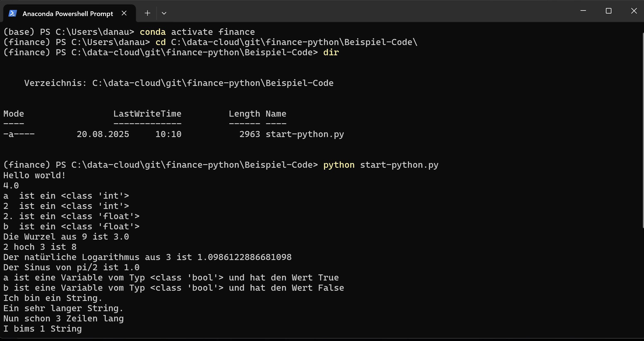The width and height of the screenshot is (644, 341).
Task: Click the "Length" column header
Action: [244, 114]
